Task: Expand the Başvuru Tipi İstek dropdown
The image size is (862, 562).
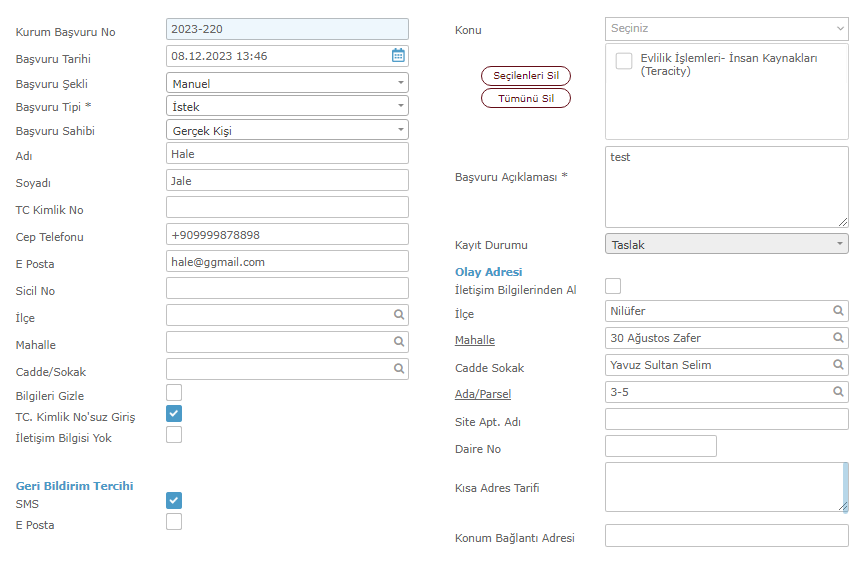Action: point(287,106)
